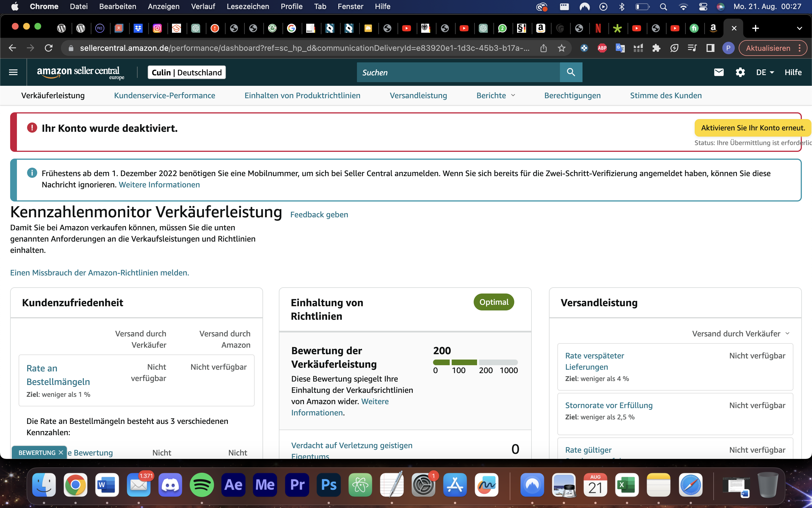
Task: Open the media control playlist icon in toolbar
Action: point(692,48)
